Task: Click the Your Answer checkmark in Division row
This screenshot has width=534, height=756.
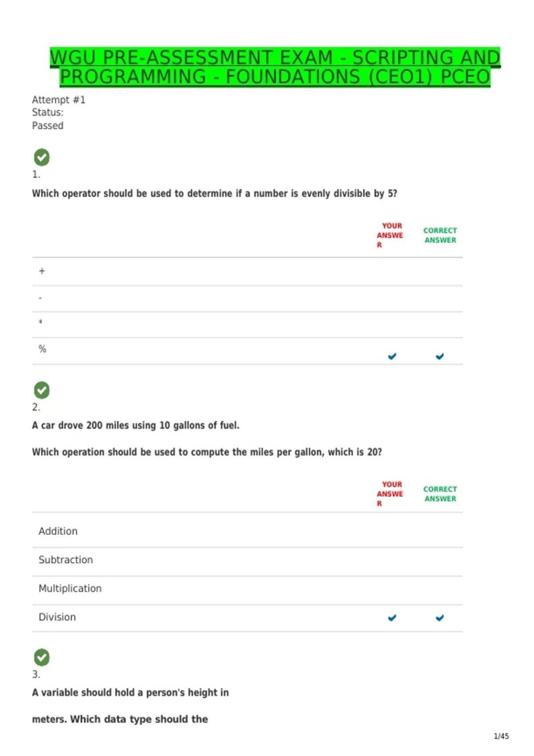Action: click(x=392, y=618)
